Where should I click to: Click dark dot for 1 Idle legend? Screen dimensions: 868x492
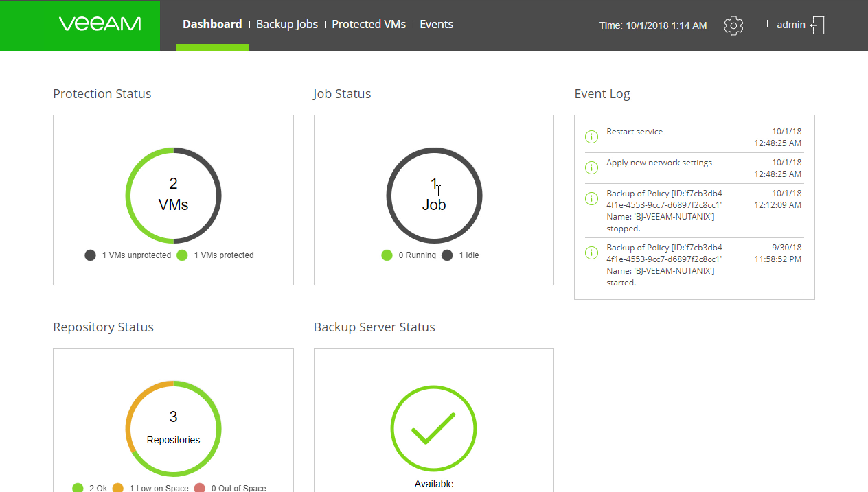(447, 255)
